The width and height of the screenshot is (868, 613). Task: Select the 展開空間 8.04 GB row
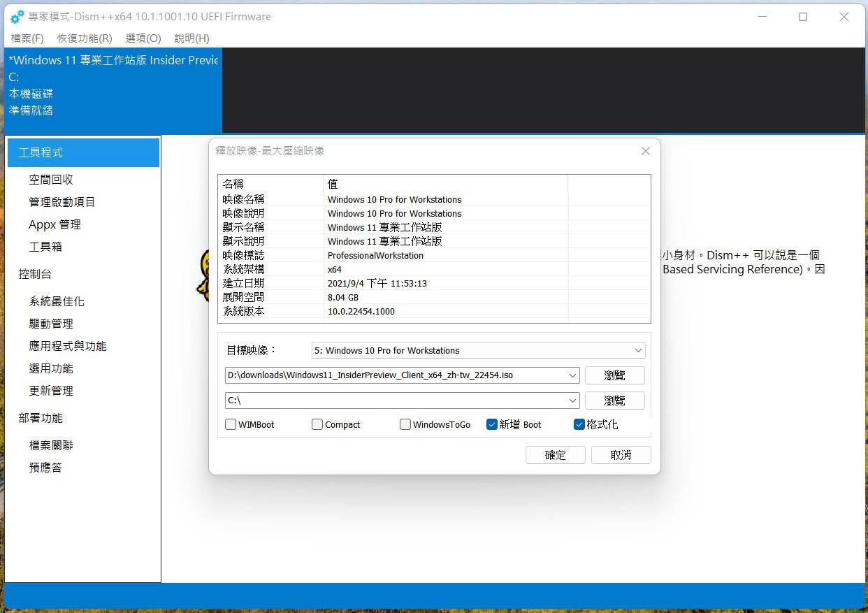click(x=434, y=297)
